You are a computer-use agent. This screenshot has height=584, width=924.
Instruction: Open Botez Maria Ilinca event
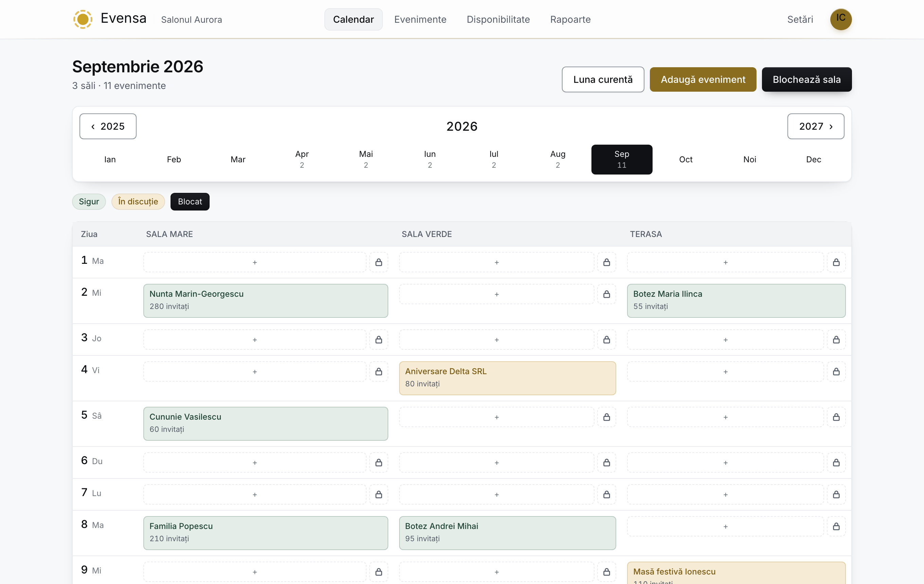pos(736,300)
